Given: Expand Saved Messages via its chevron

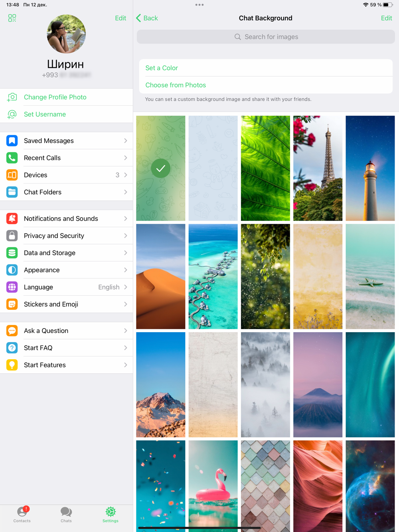Looking at the screenshot, I should point(126,141).
